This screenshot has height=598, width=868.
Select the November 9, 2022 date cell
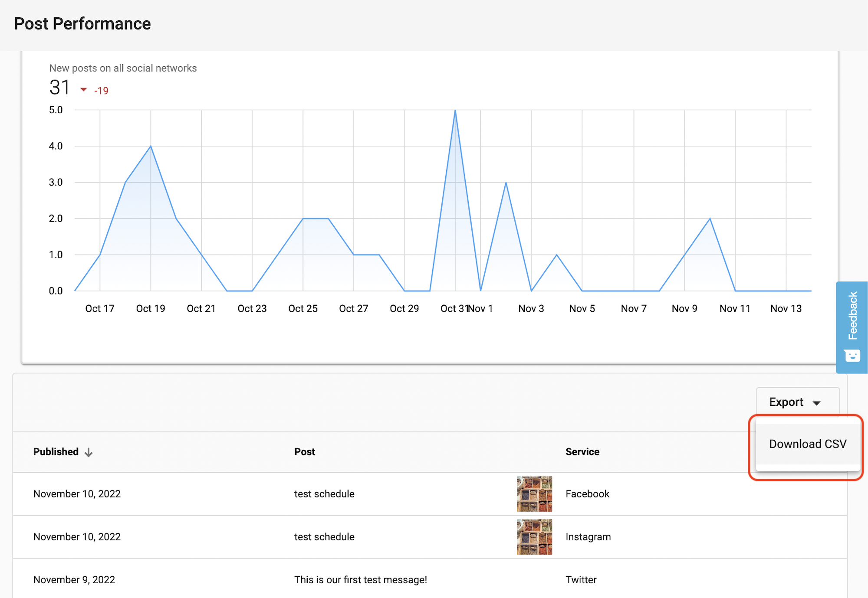click(74, 580)
